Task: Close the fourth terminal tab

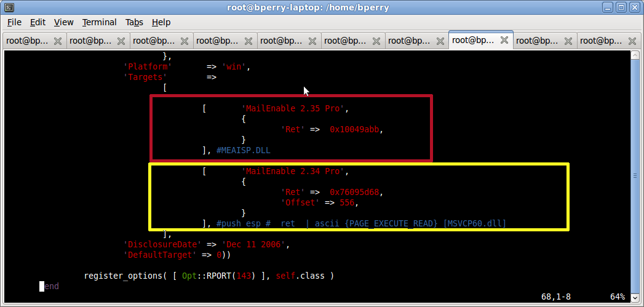Action: coord(248,41)
